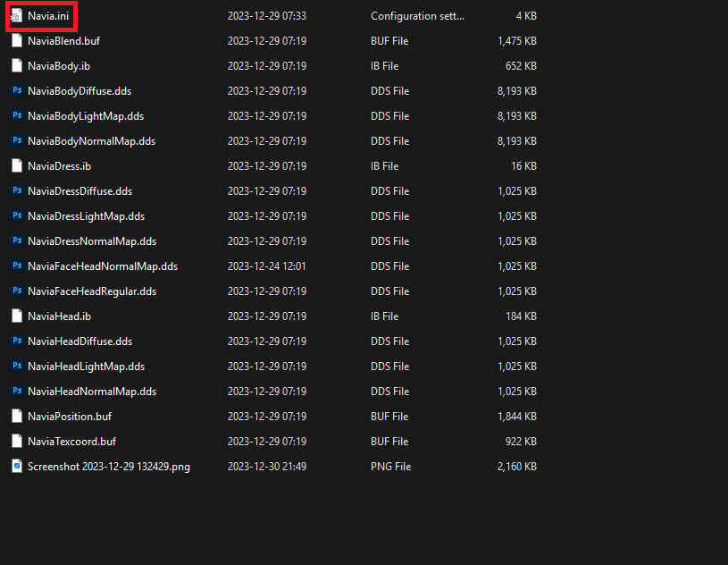This screenshot has width=728, height=565.
Task: Click the Photoshop icon of NaviaDressLightMap.dds
Action: coord(17,216)
